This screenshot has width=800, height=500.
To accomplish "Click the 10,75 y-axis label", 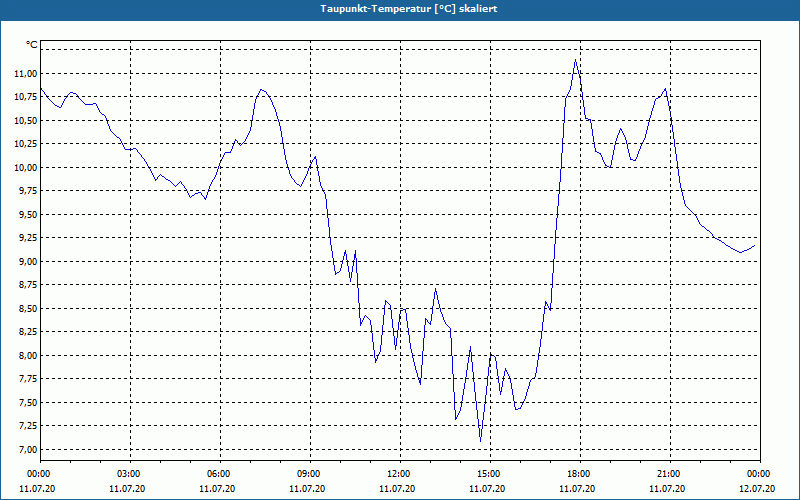I will coord(27,97).
